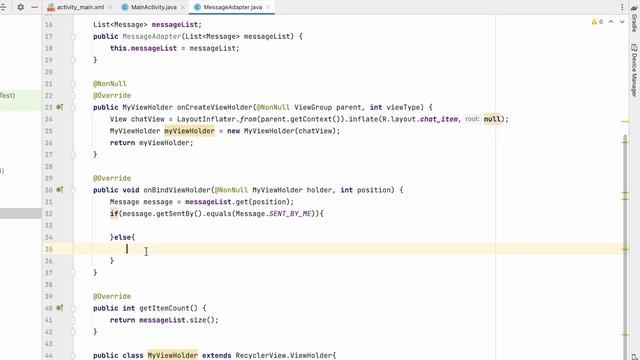Collapse fold marker at line 42 closing brace

tap(73, 332)
